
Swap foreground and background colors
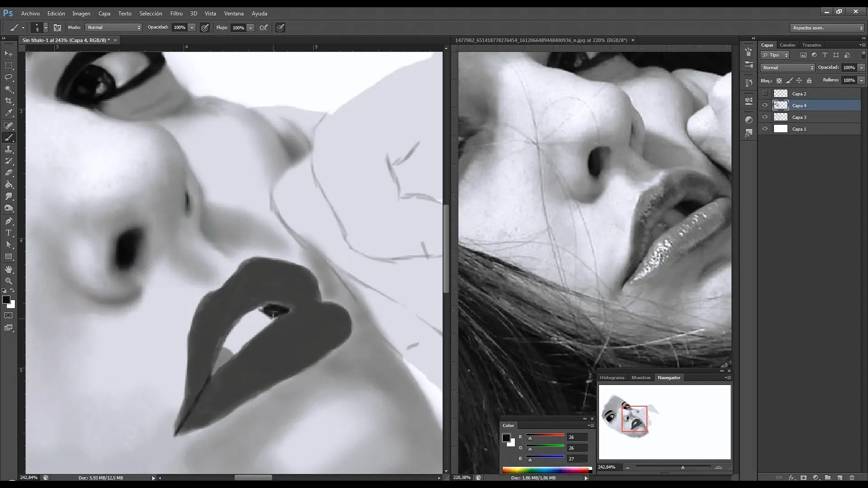[13, 291]
